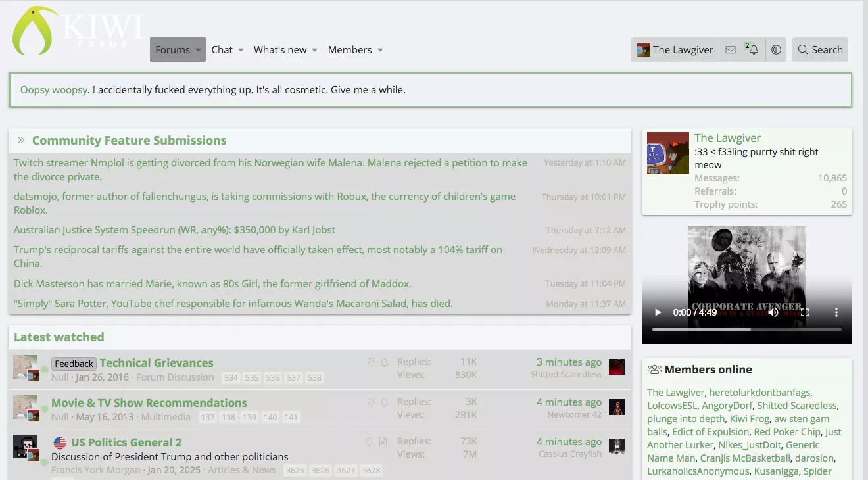Open the Dick Masterson married feature
Image resolution: width=868 pixels, height=480 pixels.
point(212,284)
